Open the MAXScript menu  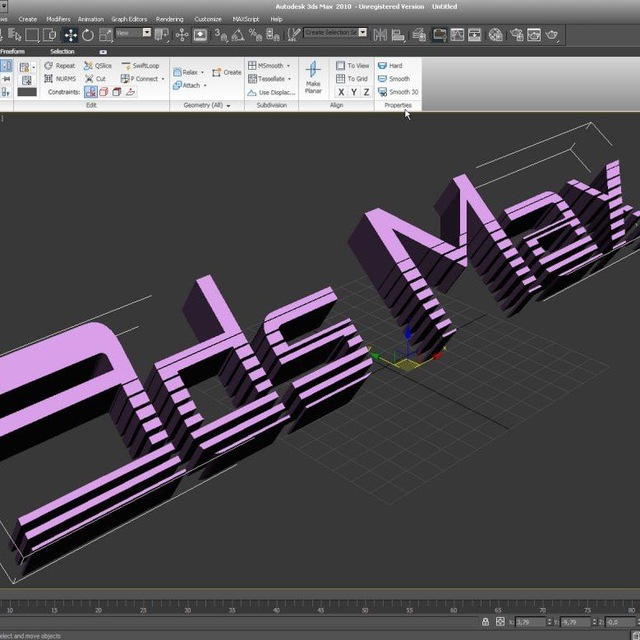(246, 19)
